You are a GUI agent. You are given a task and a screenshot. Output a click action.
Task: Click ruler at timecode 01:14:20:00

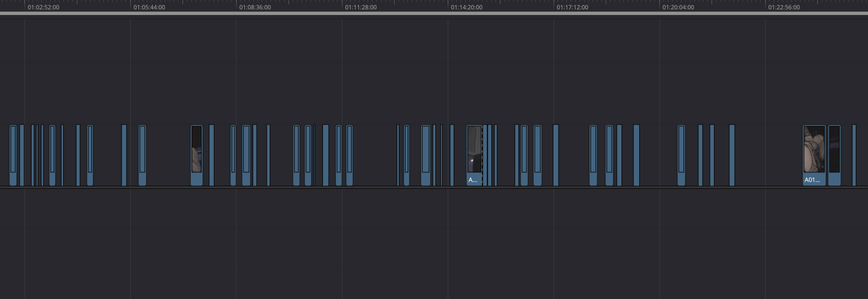click(467, 7)
